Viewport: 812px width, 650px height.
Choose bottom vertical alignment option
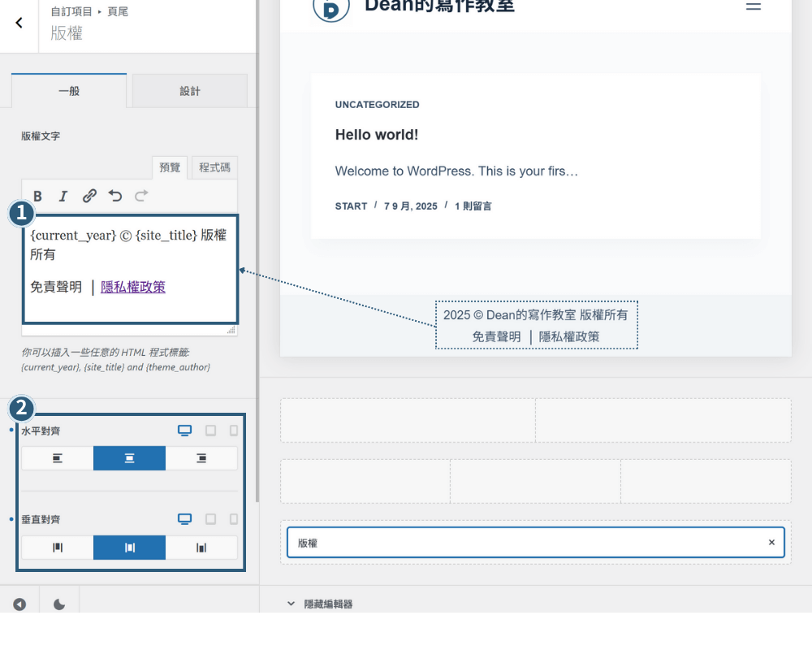click(x=201, y=548)
